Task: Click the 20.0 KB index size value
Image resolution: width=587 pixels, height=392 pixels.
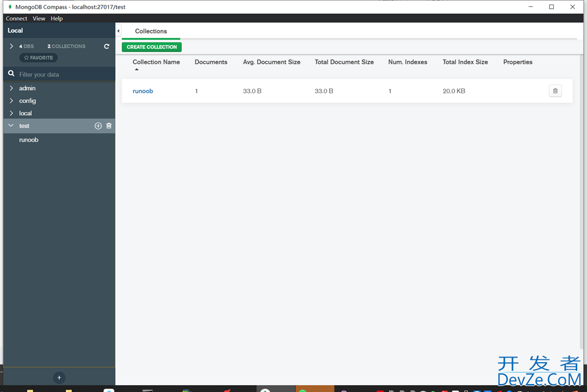Action: [x=454, y=91]
